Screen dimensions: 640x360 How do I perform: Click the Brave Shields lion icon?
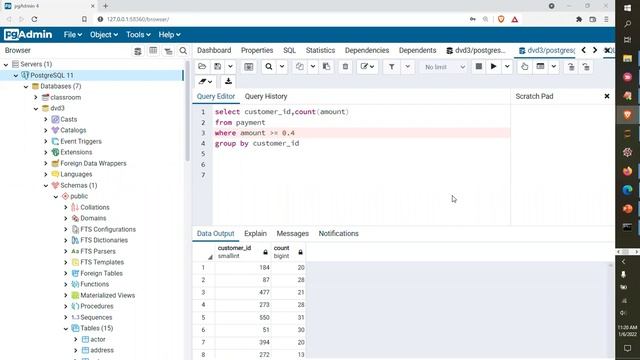pos(501,19)
